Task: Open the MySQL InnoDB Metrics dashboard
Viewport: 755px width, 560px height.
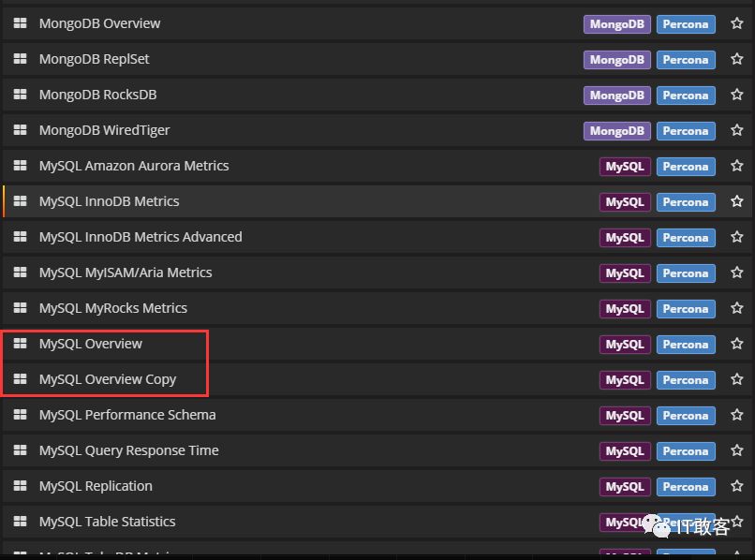Action: pyautogui.click(x=110, y=201)
